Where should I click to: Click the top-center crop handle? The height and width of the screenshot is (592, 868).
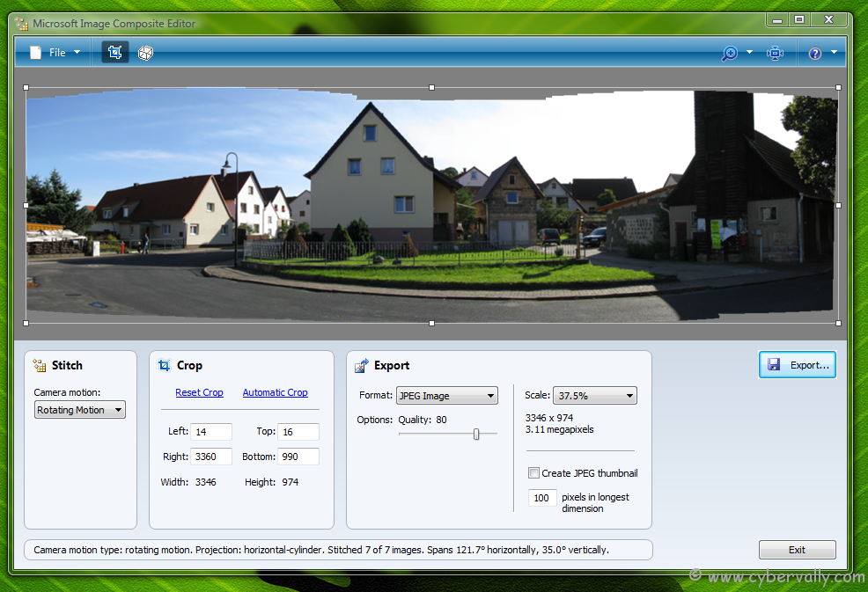(x=431, y=87)
